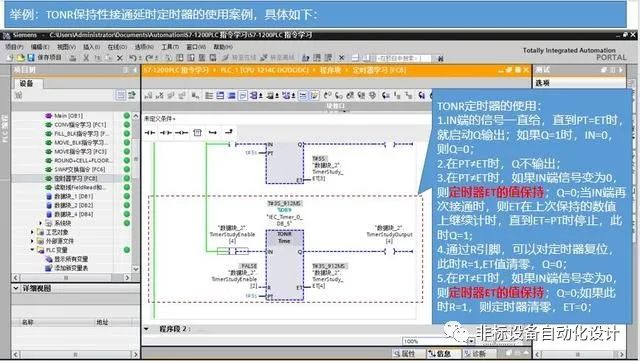The image size is (640, 361).
Task: Click the first tree view icon under 设备
Action: (121, 95)
